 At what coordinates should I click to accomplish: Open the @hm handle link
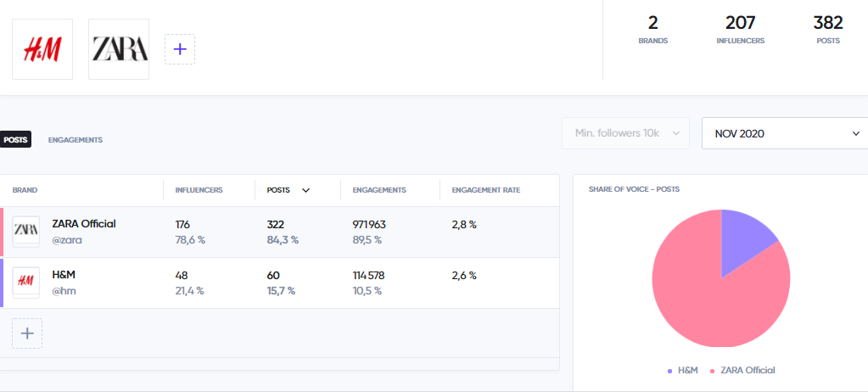[x=64, y=291]
